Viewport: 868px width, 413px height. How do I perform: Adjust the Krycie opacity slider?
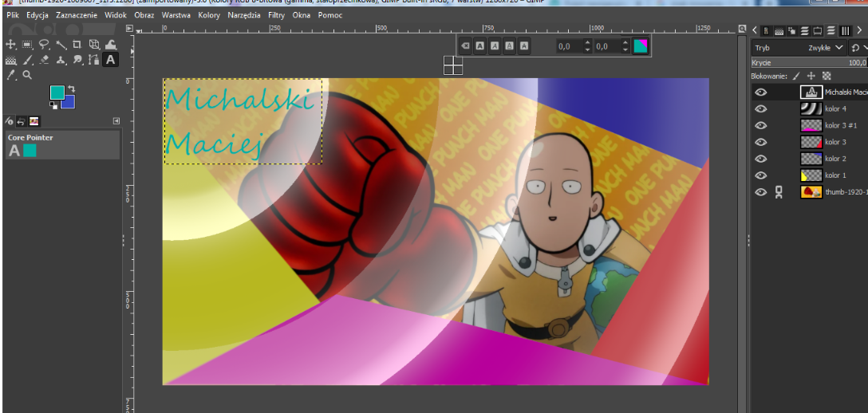(809, 62)
